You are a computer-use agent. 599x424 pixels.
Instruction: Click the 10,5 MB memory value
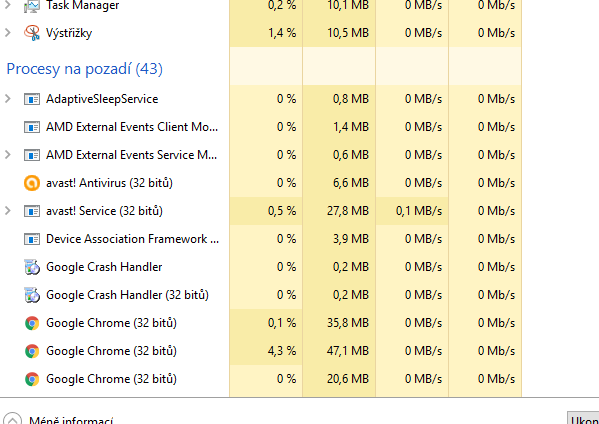[x=348, y=33]
